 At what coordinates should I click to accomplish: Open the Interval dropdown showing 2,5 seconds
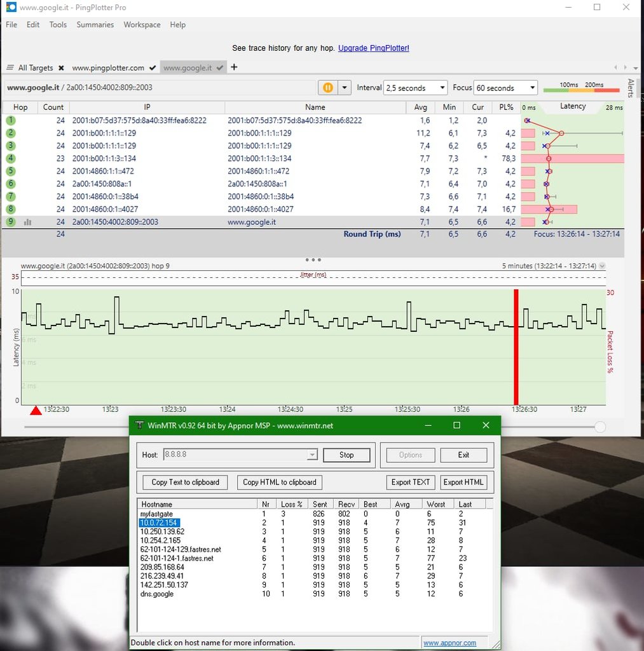(x=415, y=88)
